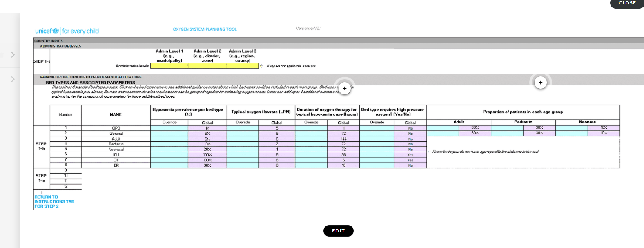Expand the upper left sidebar chevron

13,55
